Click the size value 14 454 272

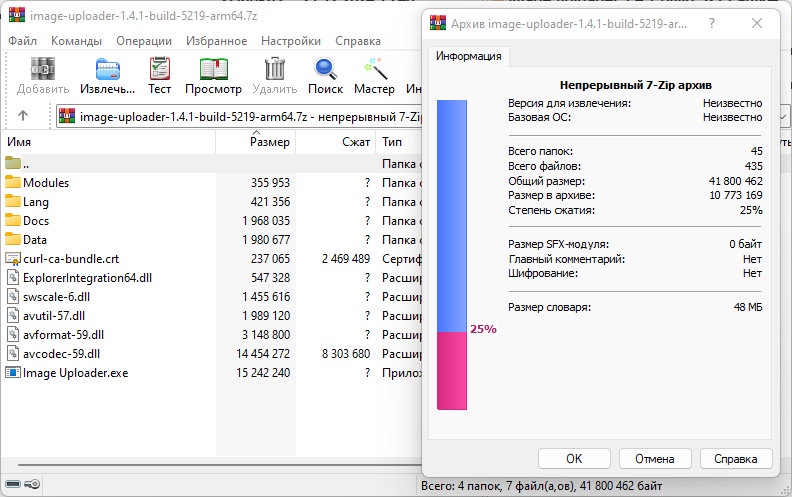[x=263, y=354]
